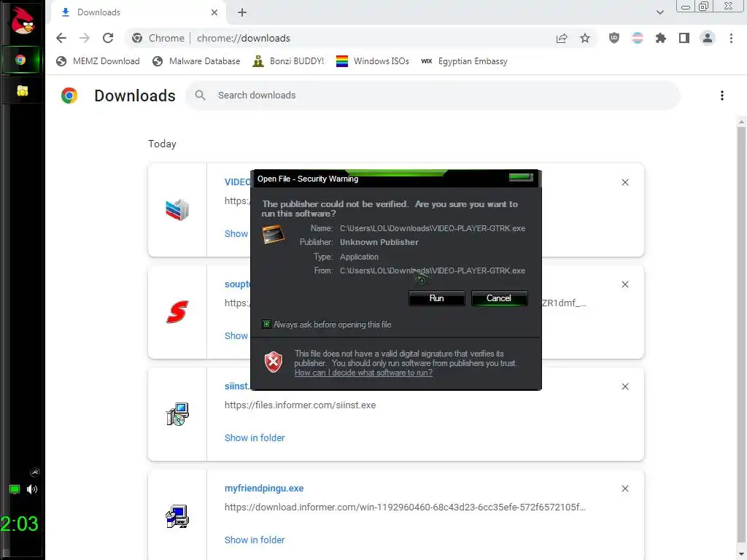The height and width of the screenshot is (560, 747).
Task: Show hidden tray icons arrow
Action: click(35, 472)
